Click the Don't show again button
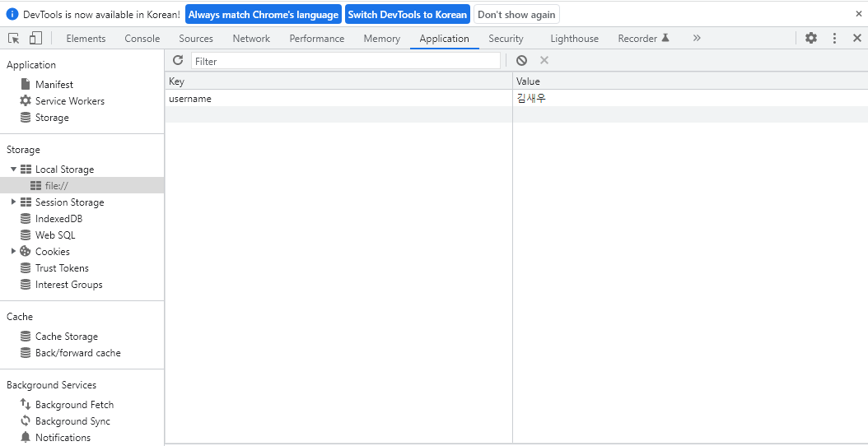Image resolution: width=868 pixels, height=446 pixels. tap(516, 14)
